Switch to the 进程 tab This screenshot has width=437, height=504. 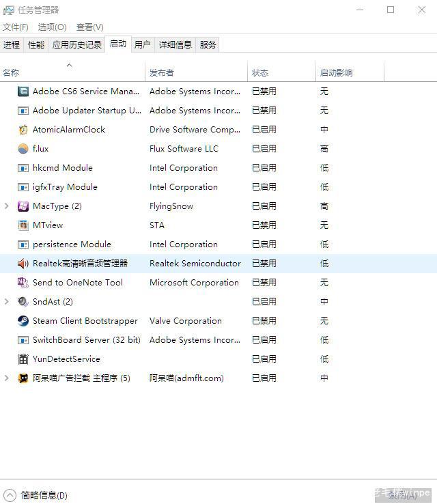pyautogui.click(x=12, y=44)
